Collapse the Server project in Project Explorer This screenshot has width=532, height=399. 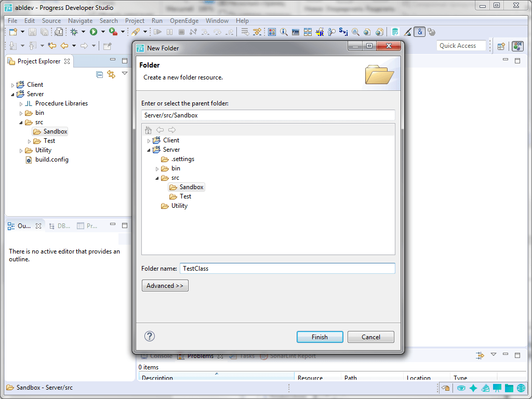click(x=13, y=95)
